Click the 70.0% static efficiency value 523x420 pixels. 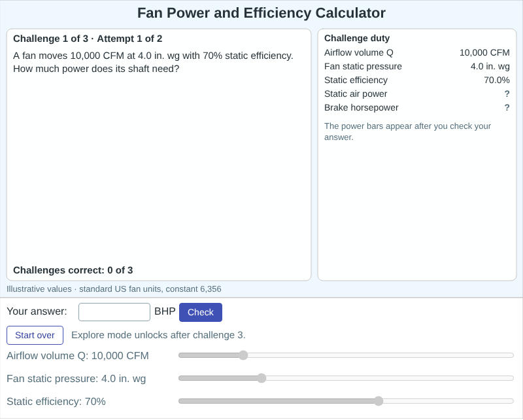pos(497,80)
